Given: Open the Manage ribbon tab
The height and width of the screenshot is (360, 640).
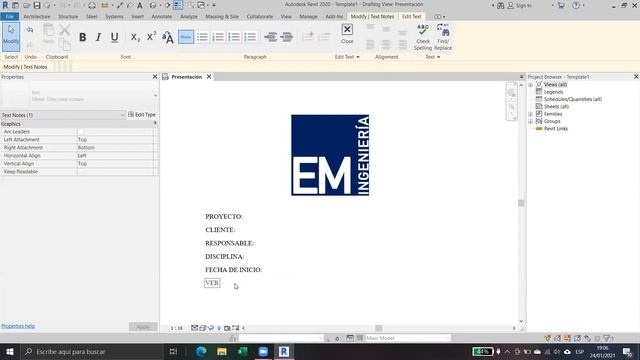Looking at the screenshot, I should point(308,17).
